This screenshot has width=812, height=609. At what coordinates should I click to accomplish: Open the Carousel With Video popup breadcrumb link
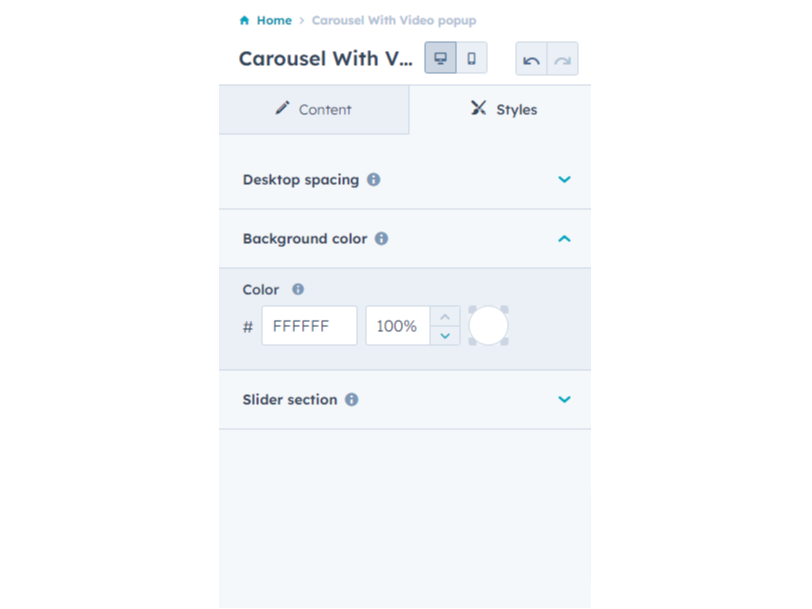(394, 19)
